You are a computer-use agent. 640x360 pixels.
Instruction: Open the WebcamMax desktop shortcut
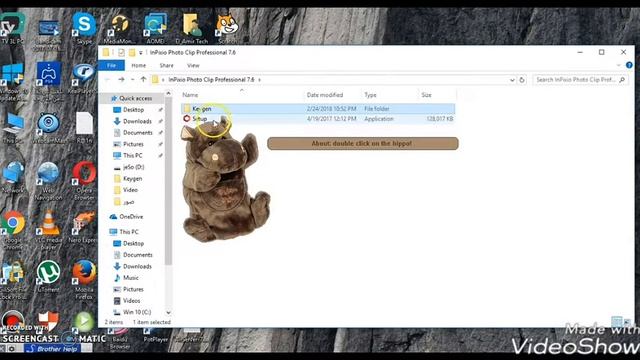click(49, 127)
